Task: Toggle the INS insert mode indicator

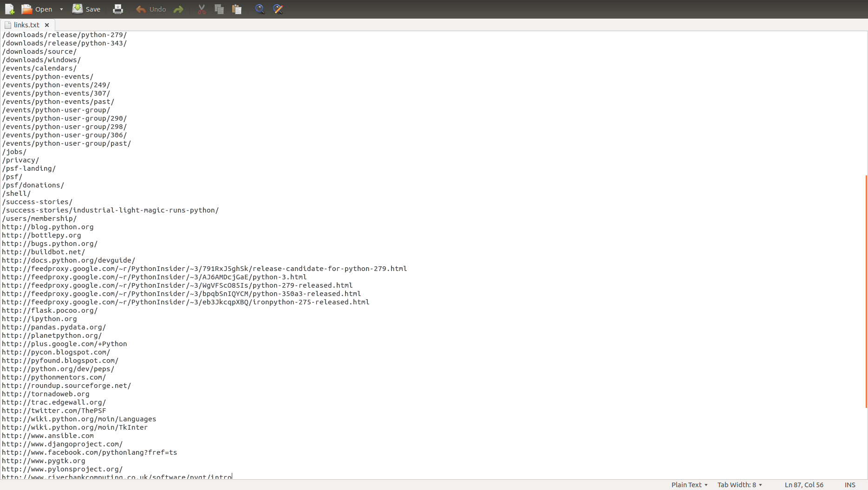Action: pyautogui.click(x=850, y=485)
